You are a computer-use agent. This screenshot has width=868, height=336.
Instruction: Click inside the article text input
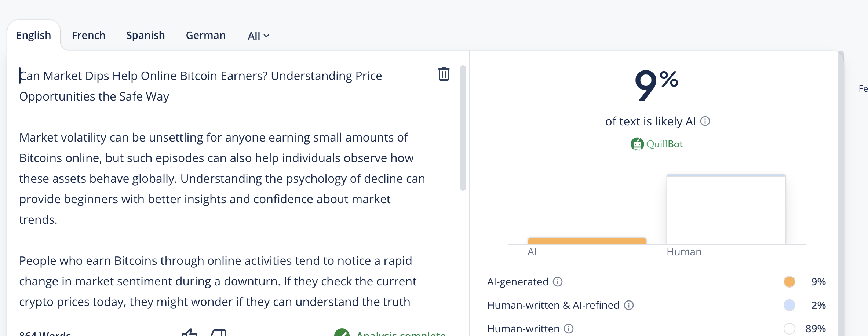coord(220,178)
